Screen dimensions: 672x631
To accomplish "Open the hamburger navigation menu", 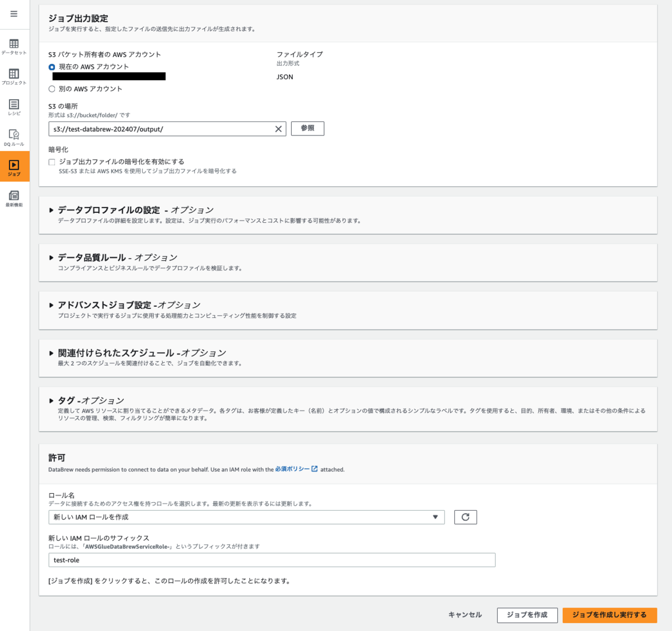I will 14,14.
